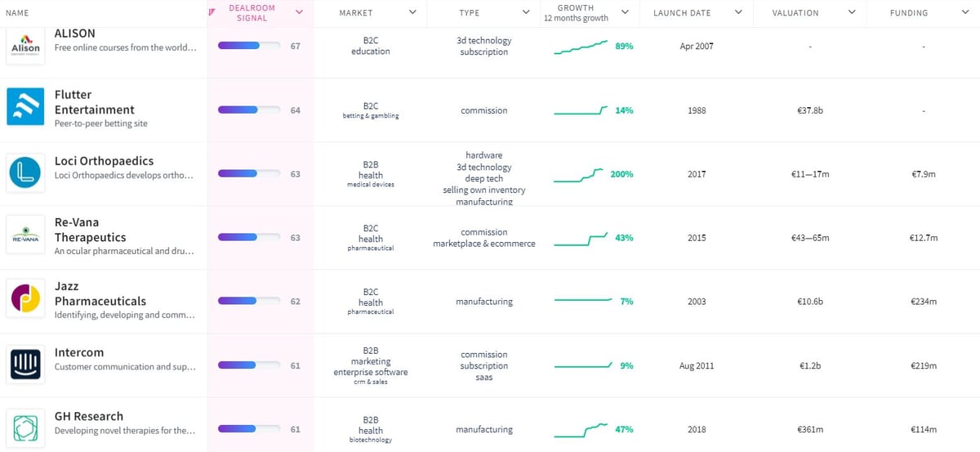Click the Flutter Entertainment logo icon
This screenshot has width=980, height=452.
pyautogui.click(x=25, y=106)
